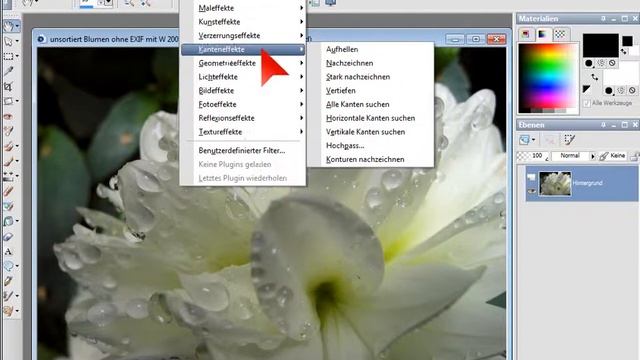Open the New Layer dropdown arrow
This screenshot has width=640, height=360.
pos(533,140)
